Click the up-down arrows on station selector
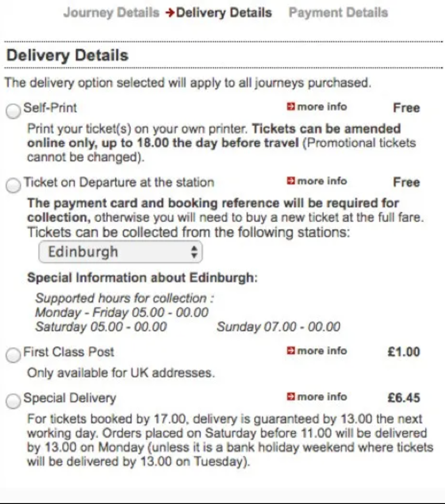The width and height of the screenshot is (445, 504). click(x=194, y=252)
